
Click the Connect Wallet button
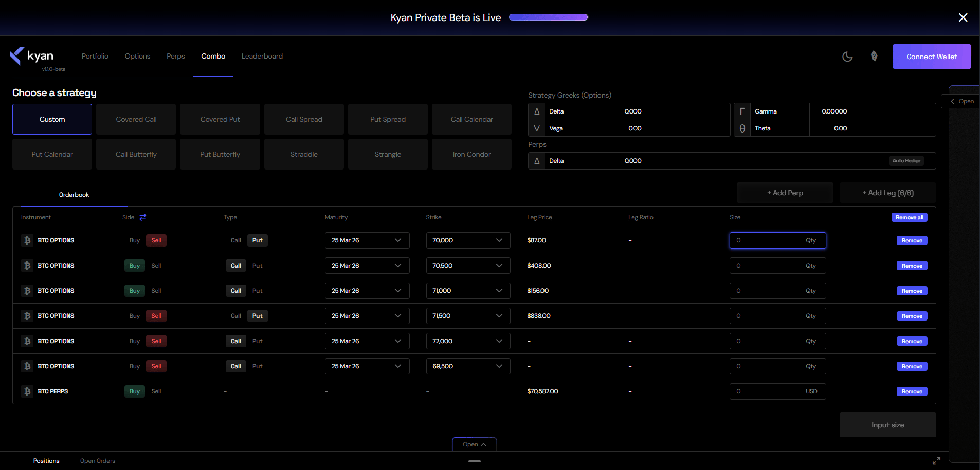[x=932, y=57]
